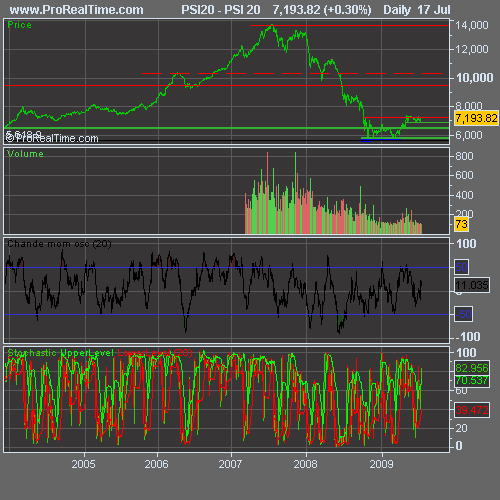The image size is (500, 500).
Task: Select the red 39.472 stochastic value
Action: click(x=472, y=410)
